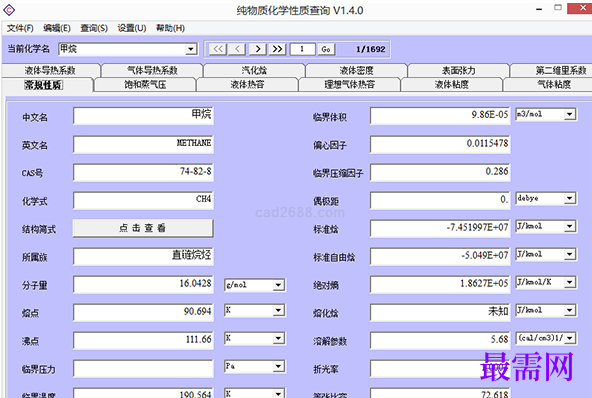Click the 临界体积 value 9.86E-05

pos(440,116)
